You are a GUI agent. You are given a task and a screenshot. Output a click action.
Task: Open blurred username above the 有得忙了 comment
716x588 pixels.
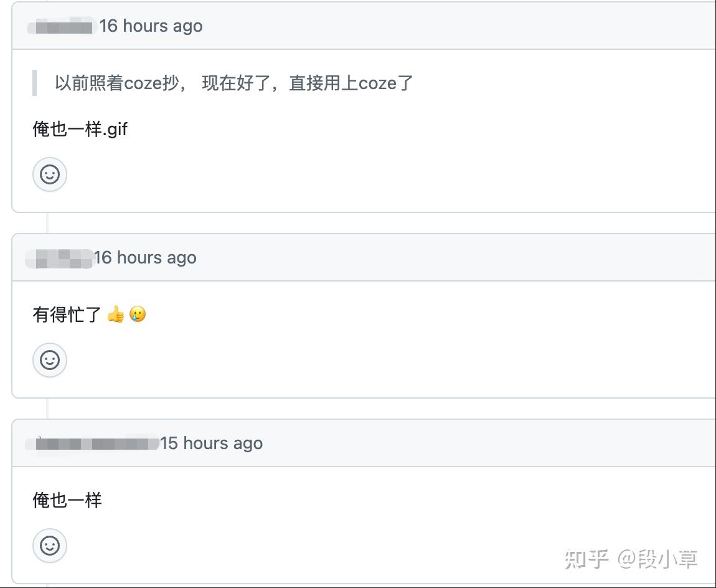coord(60,258)
